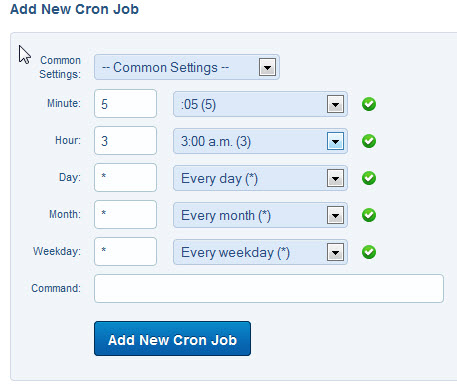
Task: Expand the :05 (5) minute dropdown
Action: click(260, 104)
